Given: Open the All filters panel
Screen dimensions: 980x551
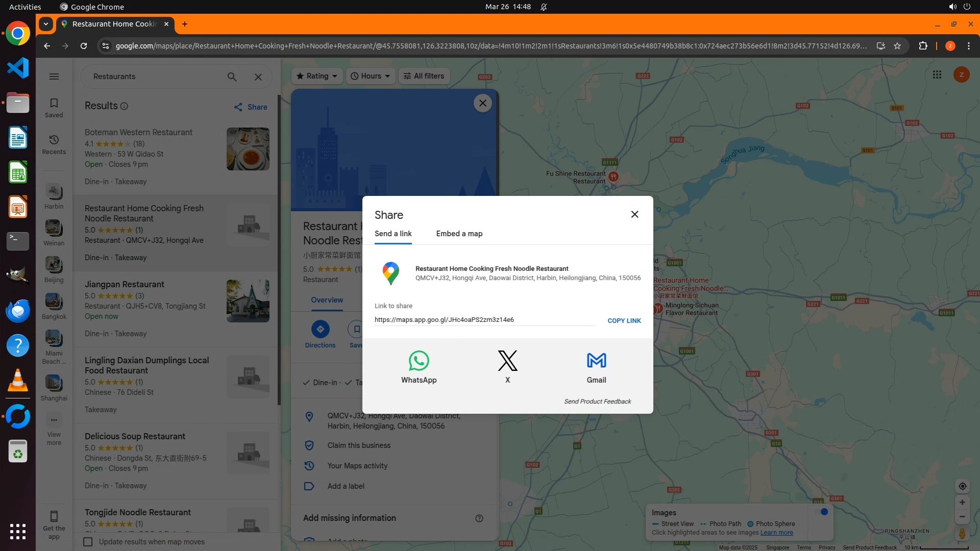Looking at the screenshot, I should (424, 76).
